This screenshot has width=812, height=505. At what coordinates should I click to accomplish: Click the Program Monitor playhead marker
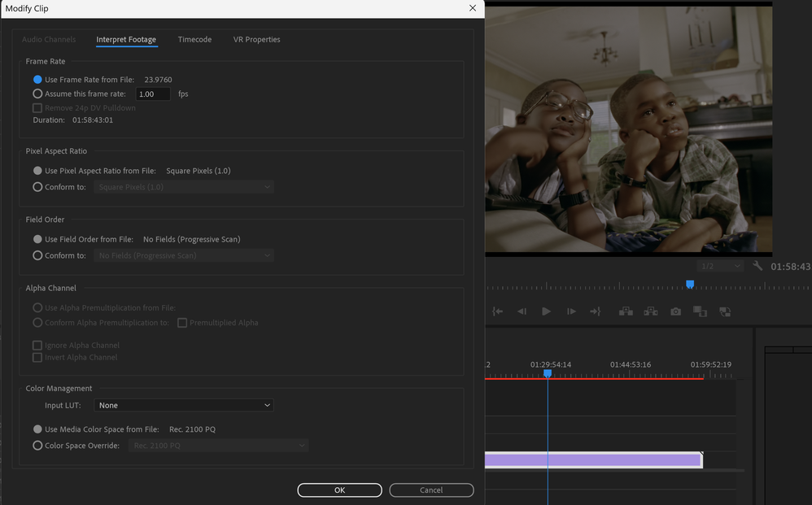tap(690, 284)
